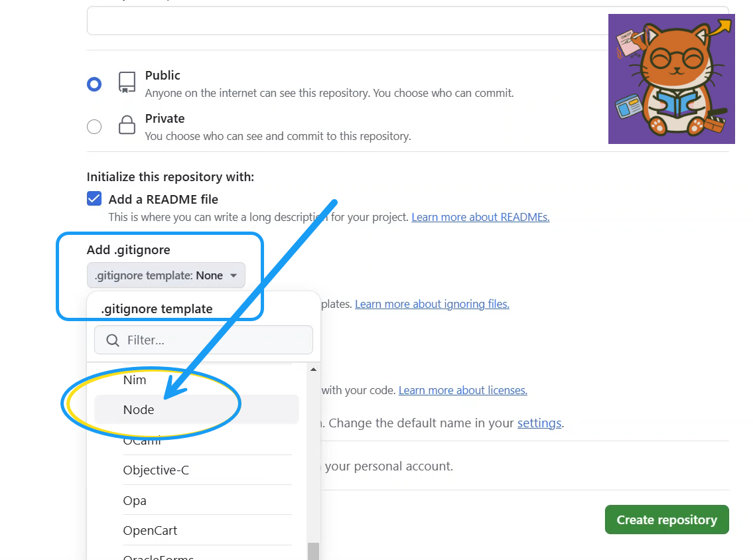
Task: Click the magnifier icon in the filter box
Action: 113,340
